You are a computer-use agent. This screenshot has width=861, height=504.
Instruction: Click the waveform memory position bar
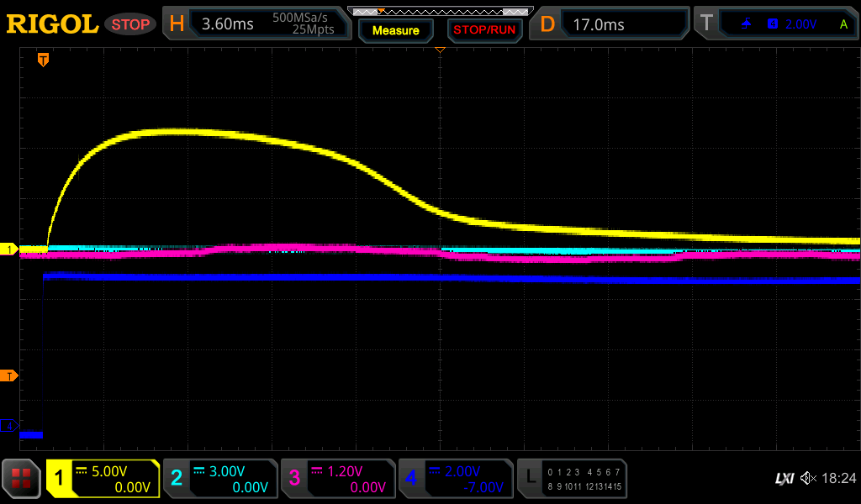coord(440,11)
